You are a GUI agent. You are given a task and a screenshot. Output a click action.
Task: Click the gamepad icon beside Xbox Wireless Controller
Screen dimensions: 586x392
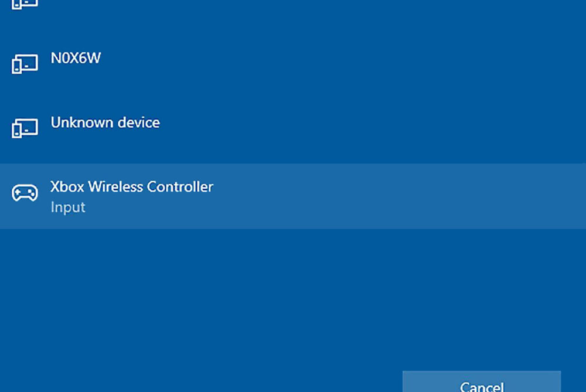pos(25,193)
